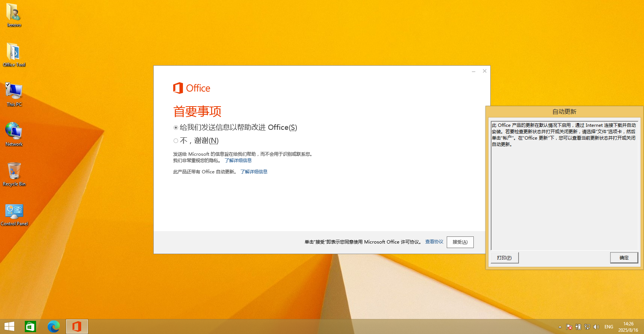Open the Store app in taskbar

click(x=30, y=326)
